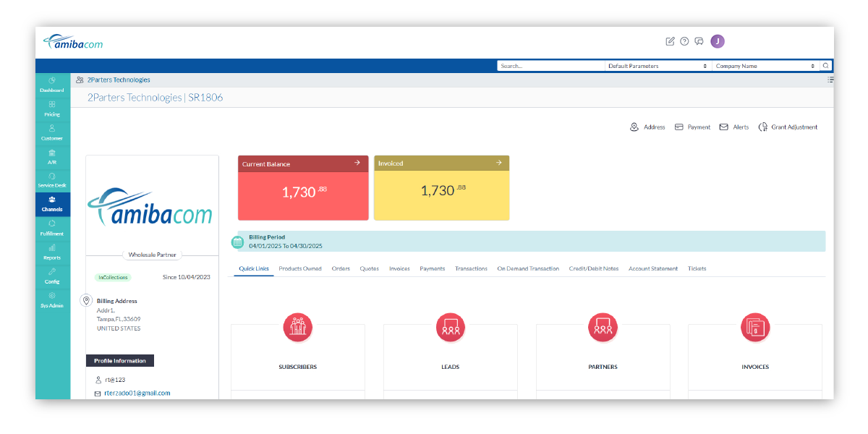Open the list menu icon at right edge

coord(830,80)
